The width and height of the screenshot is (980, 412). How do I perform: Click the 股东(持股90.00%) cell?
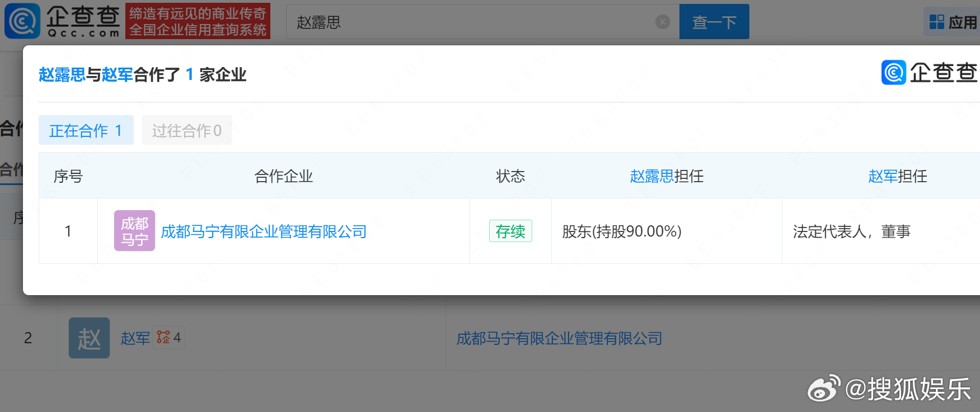coord(667,231)
